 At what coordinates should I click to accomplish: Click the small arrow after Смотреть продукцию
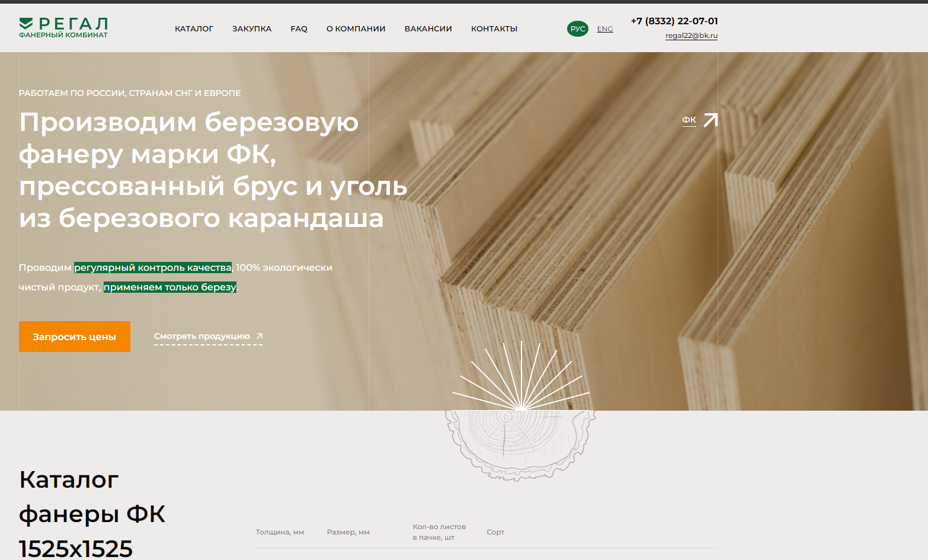coord(259,336)
